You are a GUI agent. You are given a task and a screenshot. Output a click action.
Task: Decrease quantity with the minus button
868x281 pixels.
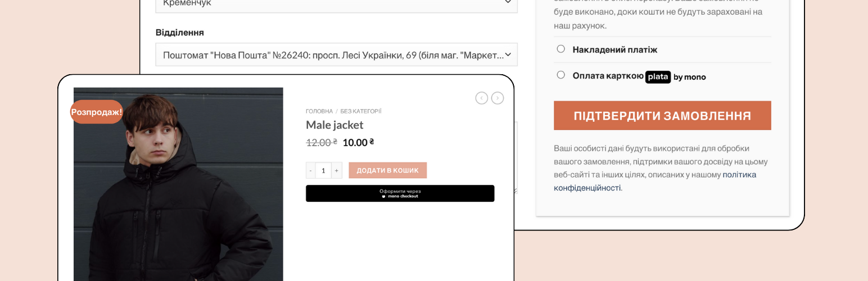310,170
